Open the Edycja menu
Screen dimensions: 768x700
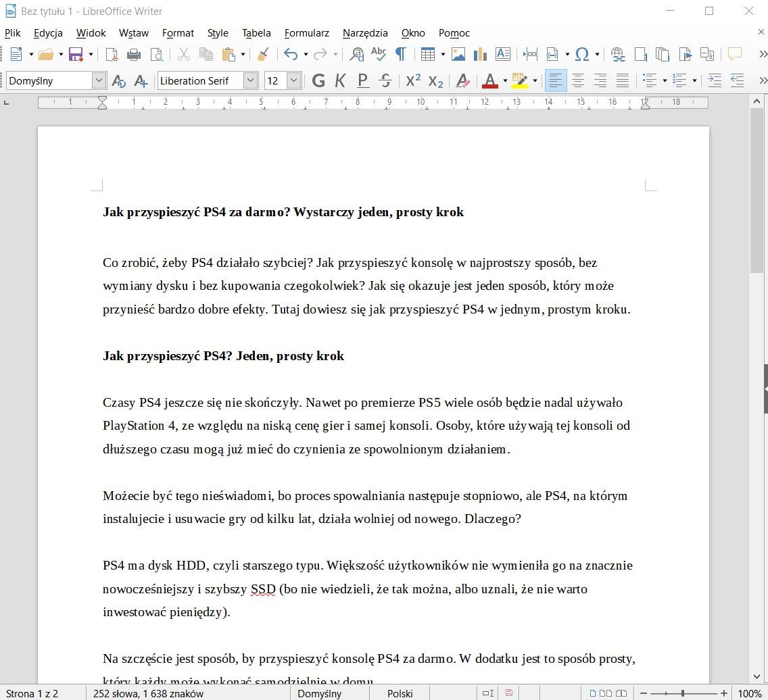click(48, 33)
